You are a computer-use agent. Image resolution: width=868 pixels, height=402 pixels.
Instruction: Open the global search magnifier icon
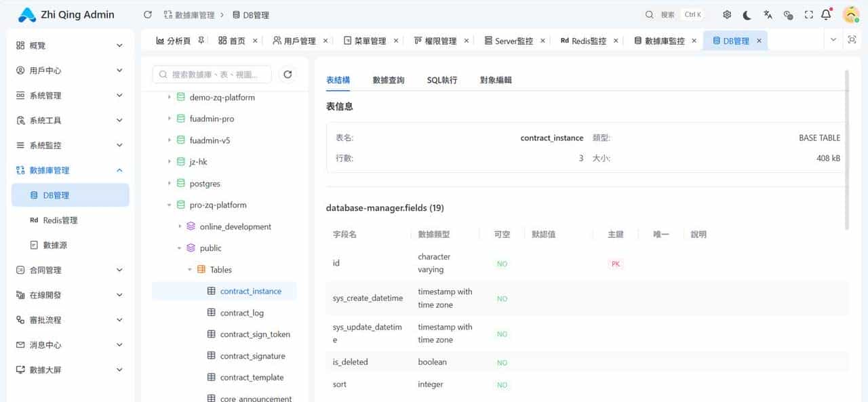pos(648,14)
